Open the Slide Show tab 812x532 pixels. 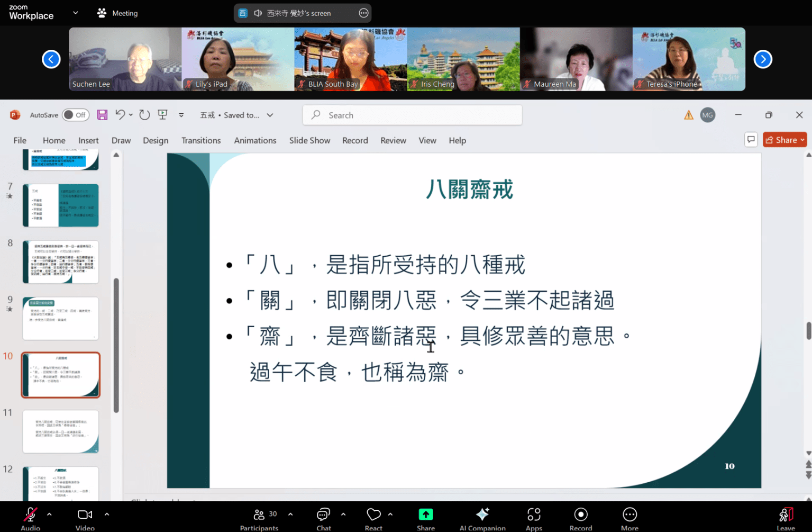click(x=309, y=140)
